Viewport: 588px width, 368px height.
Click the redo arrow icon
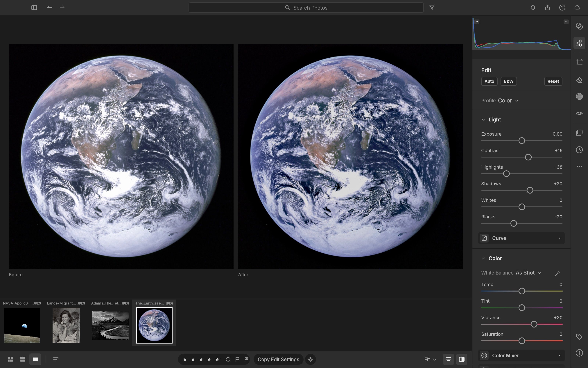[62, 7]
